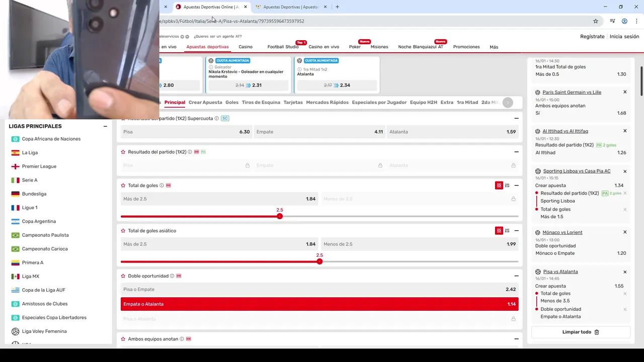The height and width of the screenshot is (362, 644).
Task: Favorite the Total de goles asiático market
Action: click(123, 231)
